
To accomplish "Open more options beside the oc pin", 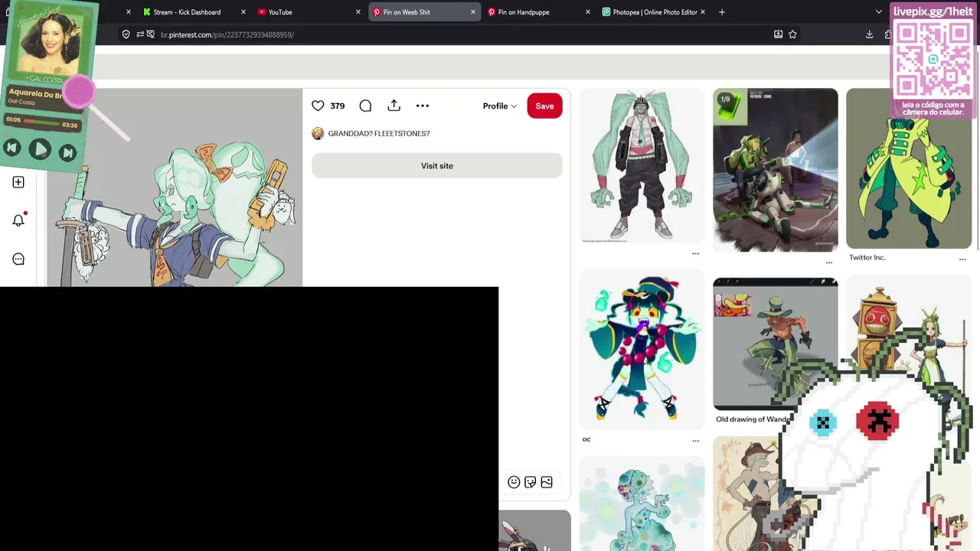I will 695,441.
